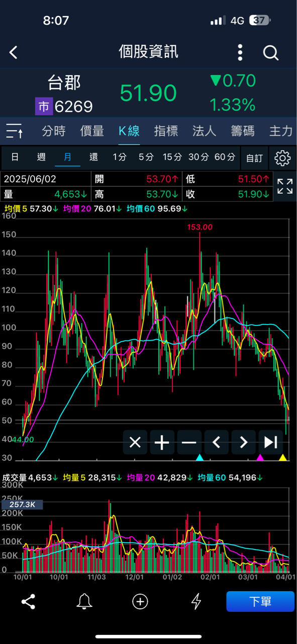297x644 pixels.
Task: Open the chart settings gear
Action: (x=282, y=158)
